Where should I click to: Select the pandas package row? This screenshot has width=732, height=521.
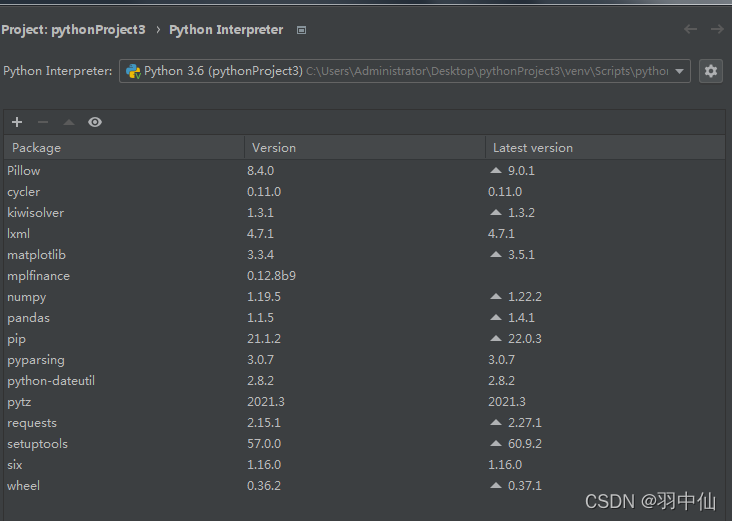click(x=365, y=318)
